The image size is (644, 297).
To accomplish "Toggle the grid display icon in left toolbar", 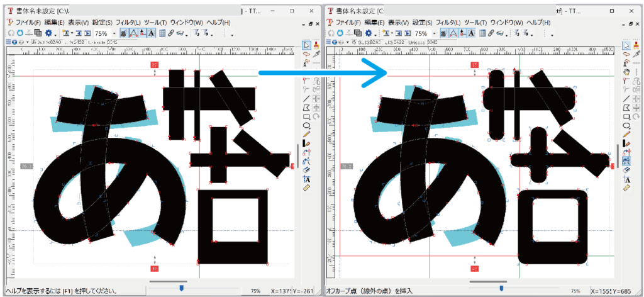I will pos(162,33).
